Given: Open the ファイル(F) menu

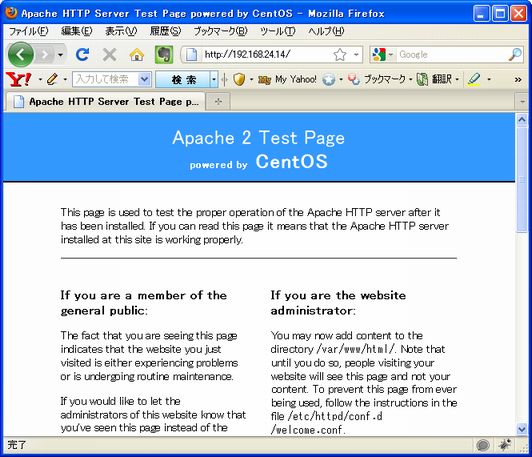Looking at the screenshot, I should click(28, 31).
